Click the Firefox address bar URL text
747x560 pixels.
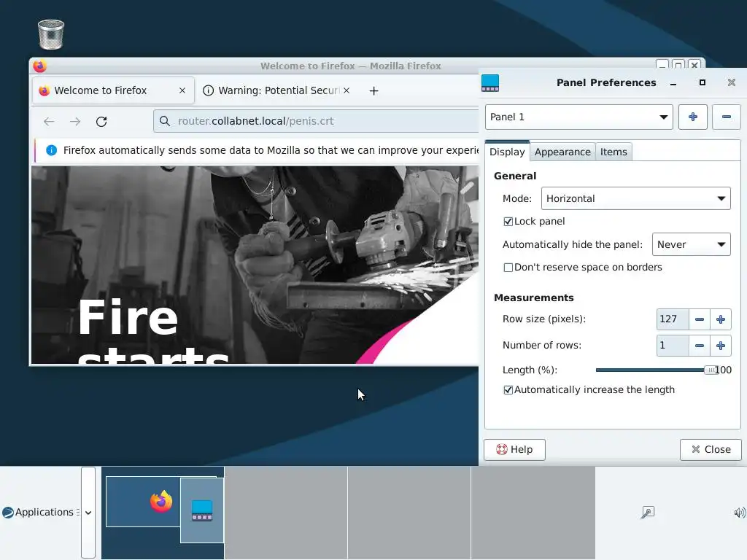click(256, 121)
